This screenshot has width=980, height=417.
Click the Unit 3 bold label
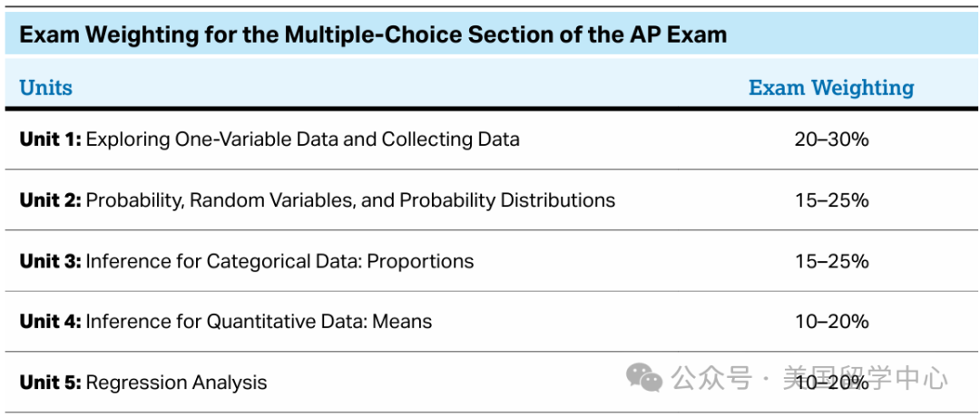pos(51,260)
